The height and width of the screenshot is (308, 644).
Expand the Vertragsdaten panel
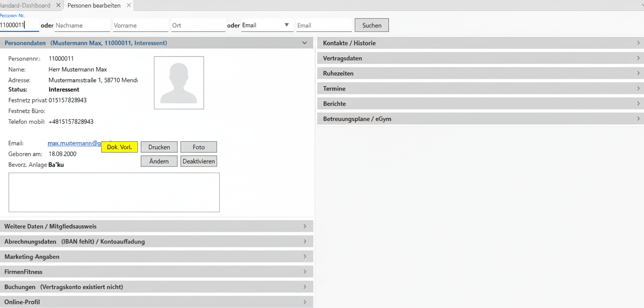(x=480, y=58)
